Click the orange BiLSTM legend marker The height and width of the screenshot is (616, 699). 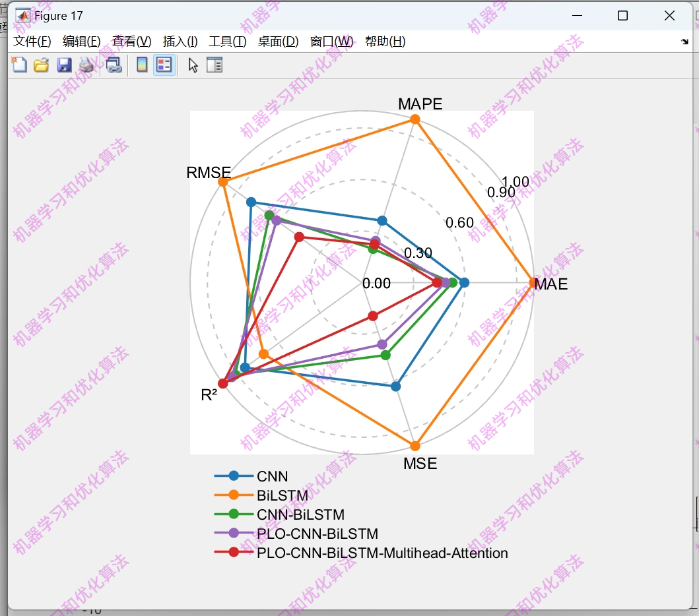click(x=234, y=495)
